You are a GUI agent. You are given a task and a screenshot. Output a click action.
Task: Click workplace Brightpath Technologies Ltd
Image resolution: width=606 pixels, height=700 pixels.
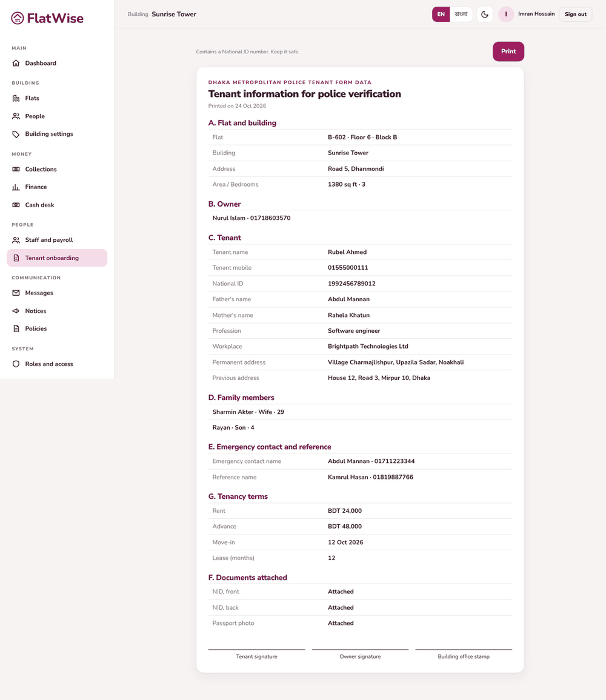coord(368,347)
